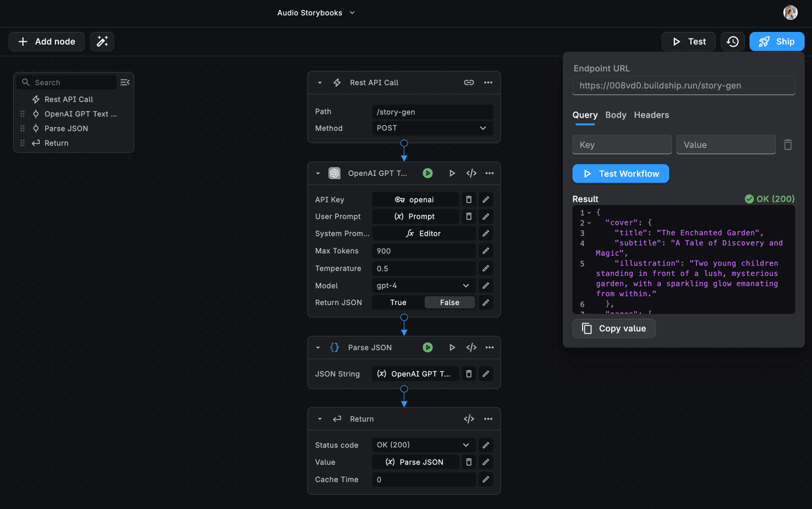
Task: Delete the API Key openai value
Action: (x=469, y=200)
